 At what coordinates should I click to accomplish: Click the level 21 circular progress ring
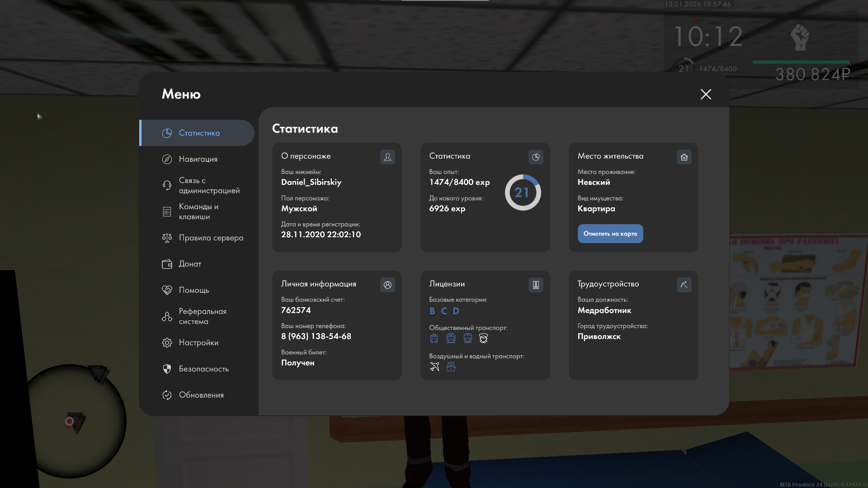(x=522, y=192)
